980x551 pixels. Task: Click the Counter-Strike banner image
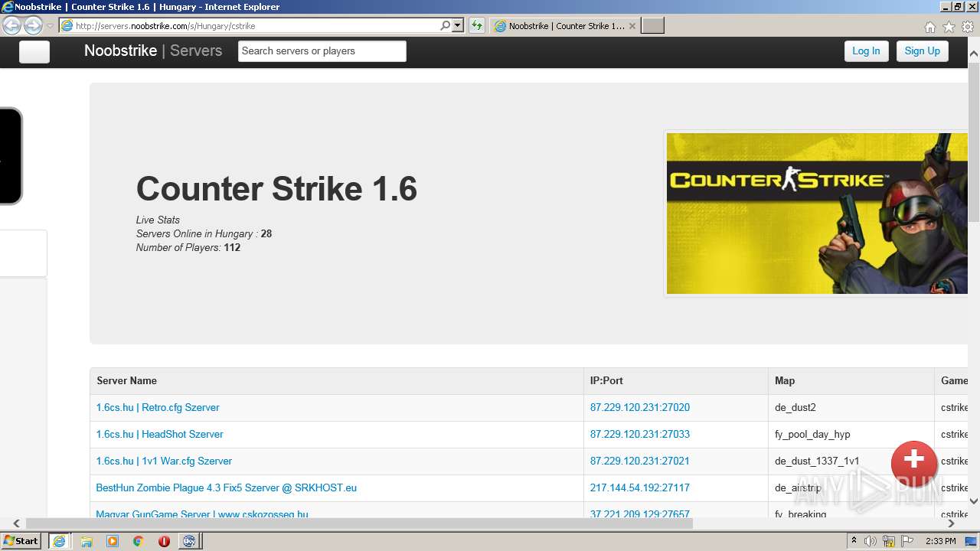[x=817, y=214]
